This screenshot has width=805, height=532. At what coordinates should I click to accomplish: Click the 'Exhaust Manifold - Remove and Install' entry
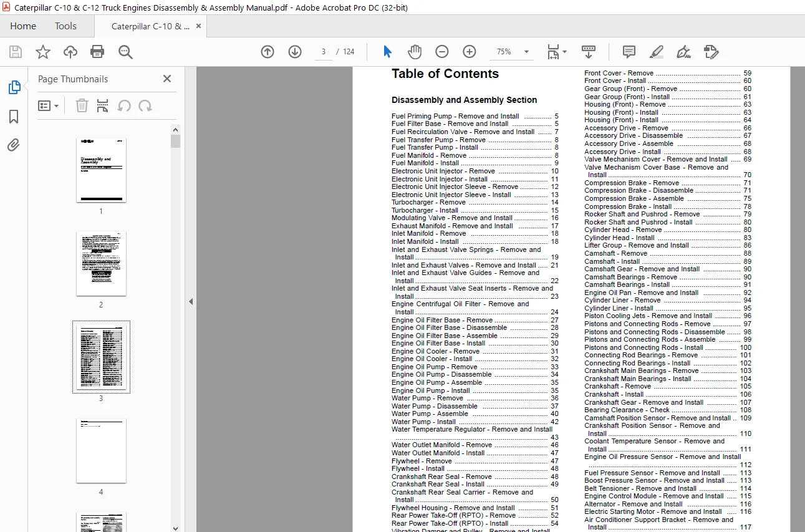click(475, 226)
